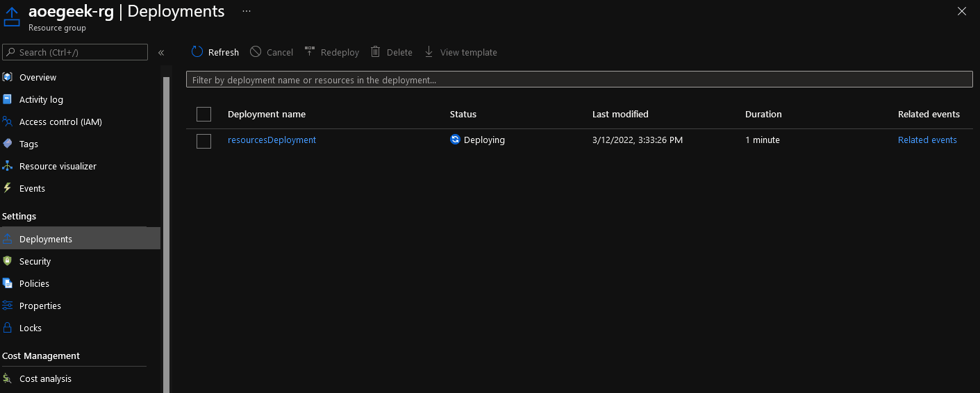Viewport: 980px width, 393px height.
Task: Open the resourcesDeployment link
Action: click(x=272, y=140)
